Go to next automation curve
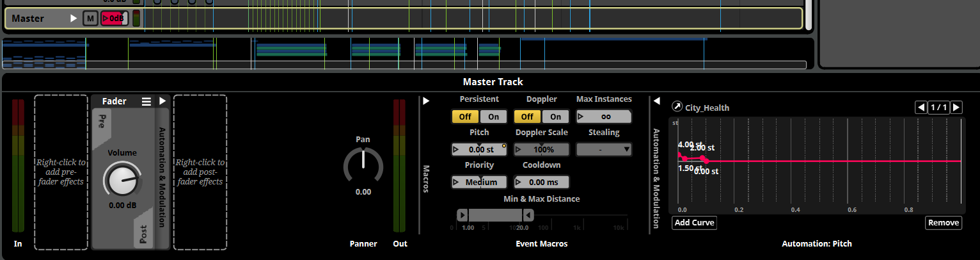Image resolution: width=980 pixels, height=260 pixels. click(956, 107)
